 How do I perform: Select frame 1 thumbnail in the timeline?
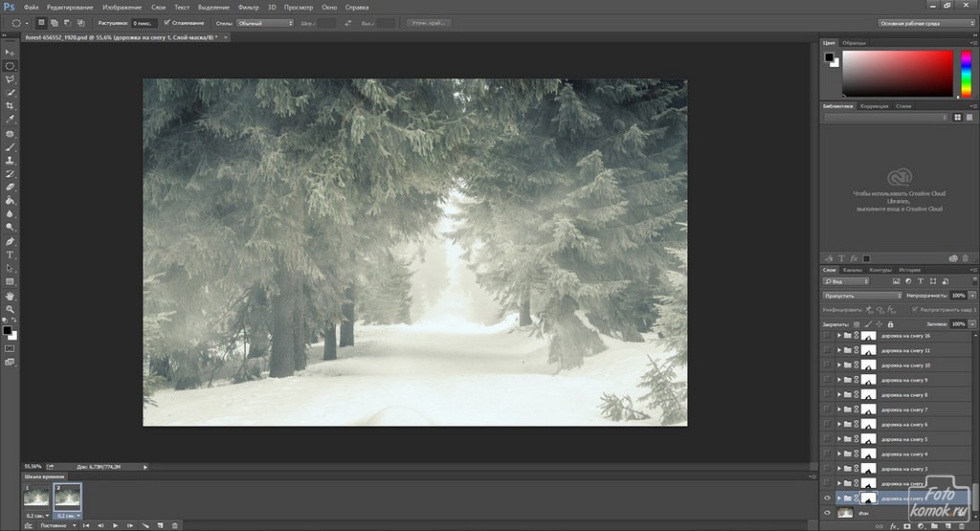tap(36, 497)
